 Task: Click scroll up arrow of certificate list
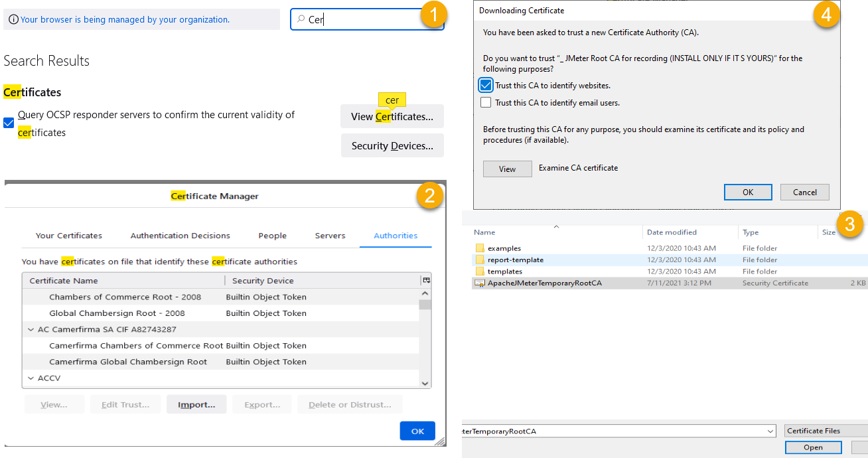(425, 293)
